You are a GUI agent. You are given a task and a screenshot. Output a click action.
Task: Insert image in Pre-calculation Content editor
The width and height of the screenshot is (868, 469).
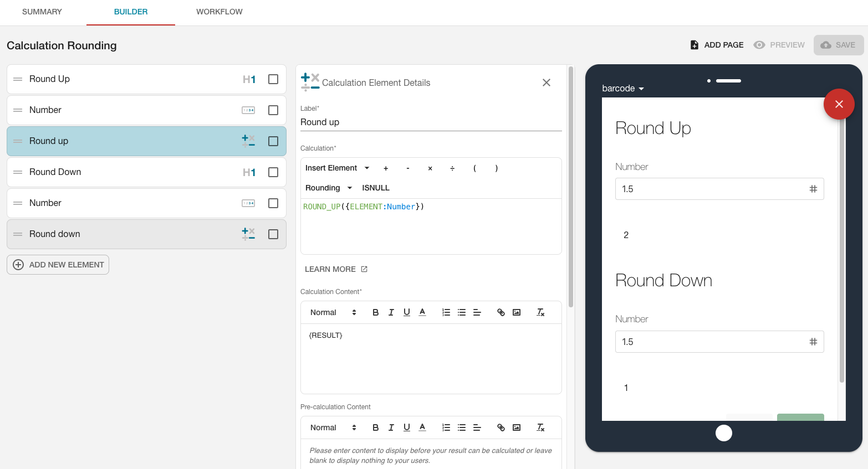click(x=517, y=427)
